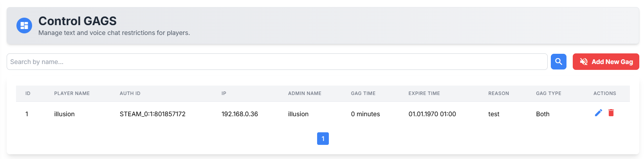Click the Reason column header
The image size is (644, 159).
point(498,93)
